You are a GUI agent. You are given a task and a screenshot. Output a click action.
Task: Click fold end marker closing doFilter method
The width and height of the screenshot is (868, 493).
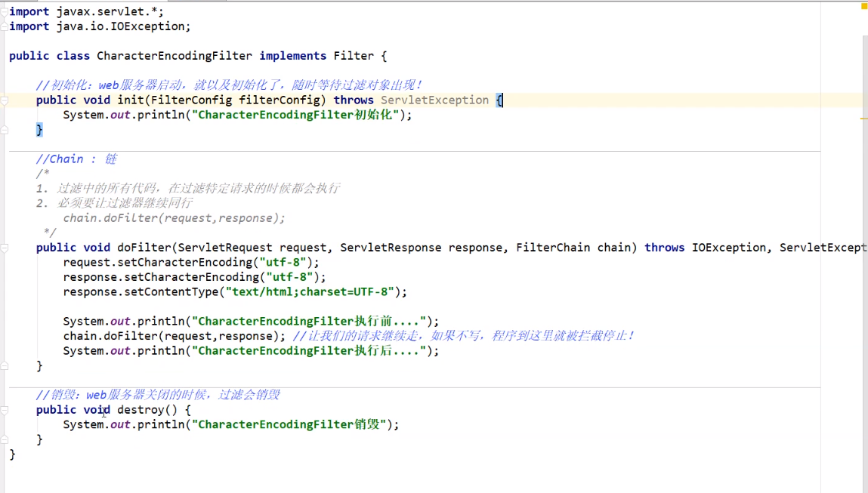4,365
